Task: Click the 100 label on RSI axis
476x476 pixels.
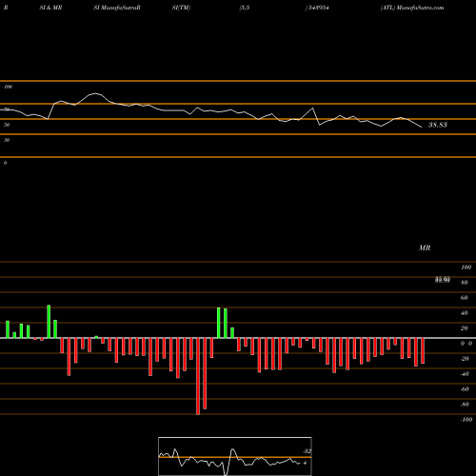Action: pos(8,87)
